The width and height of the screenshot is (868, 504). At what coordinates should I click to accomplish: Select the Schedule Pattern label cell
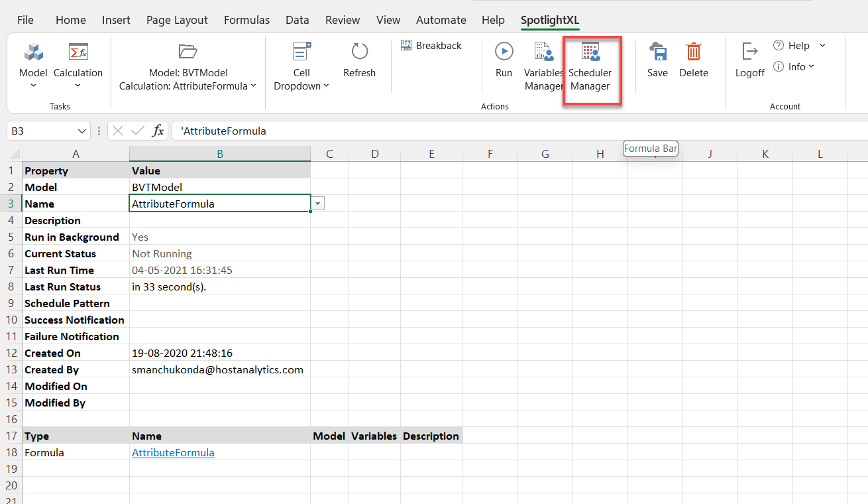(76, 304)
